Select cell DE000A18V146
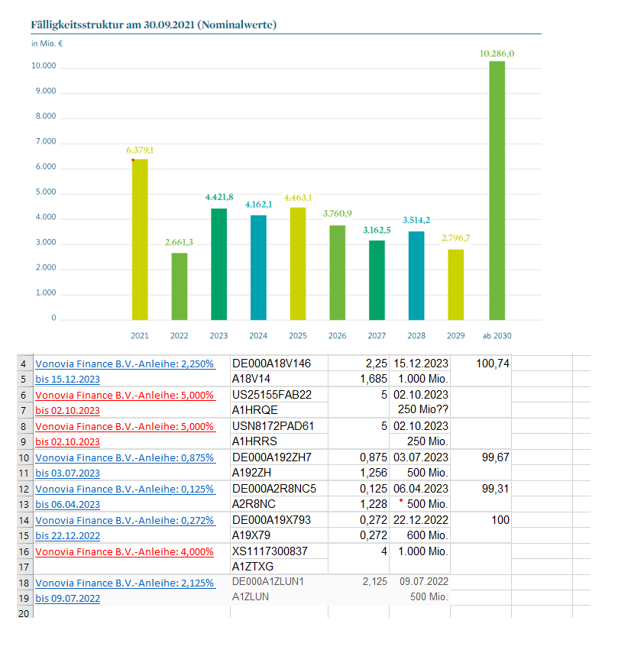The height and width of the screenshot is (656, 644). tap(279, 364)
